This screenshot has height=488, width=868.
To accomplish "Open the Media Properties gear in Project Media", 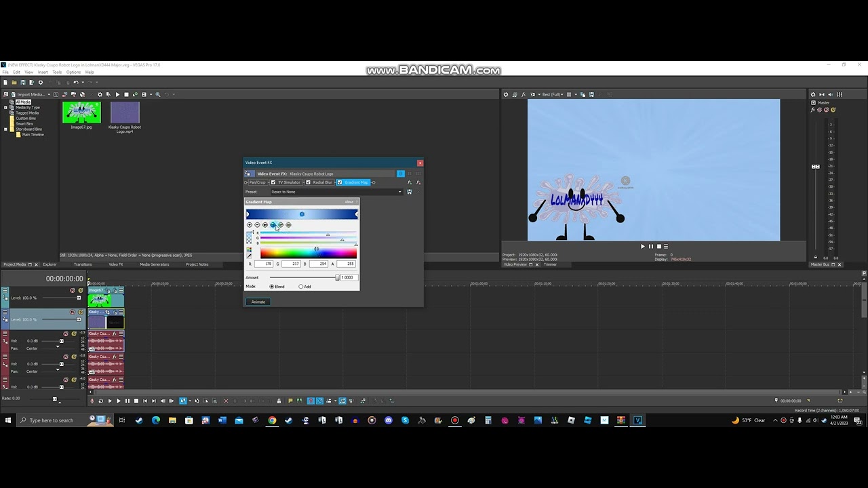I will [100, 94].
